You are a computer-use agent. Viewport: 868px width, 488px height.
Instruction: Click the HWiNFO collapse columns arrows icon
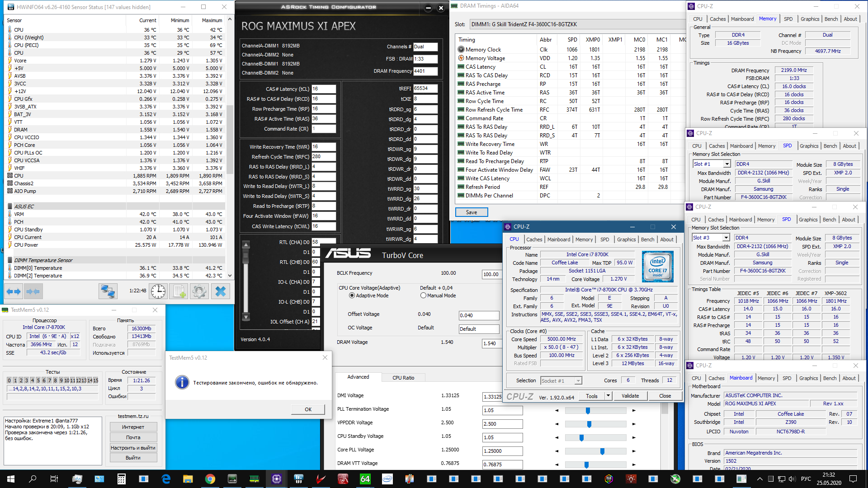[x=33, y=291]
